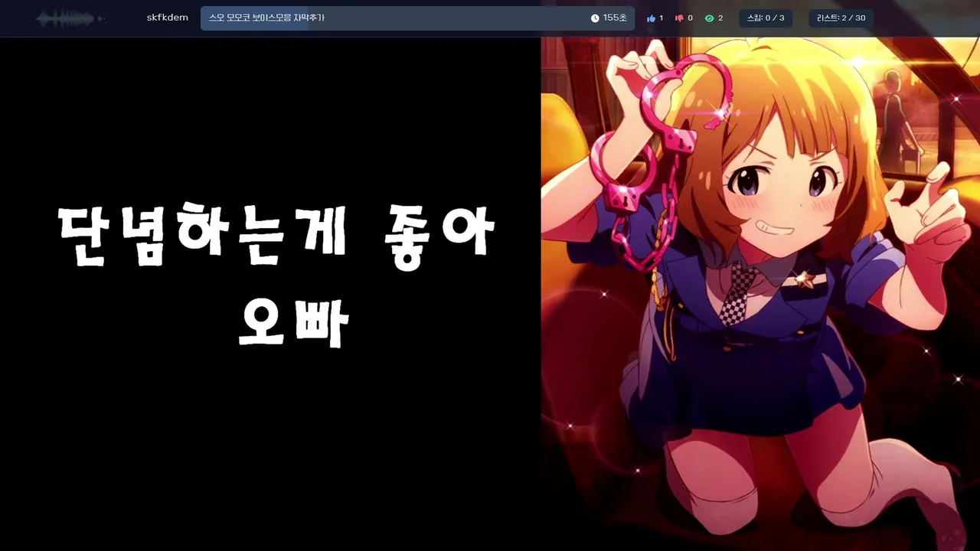Open the skfkdem username
This screenshot has width=980, height=551.
click(167, 18)
